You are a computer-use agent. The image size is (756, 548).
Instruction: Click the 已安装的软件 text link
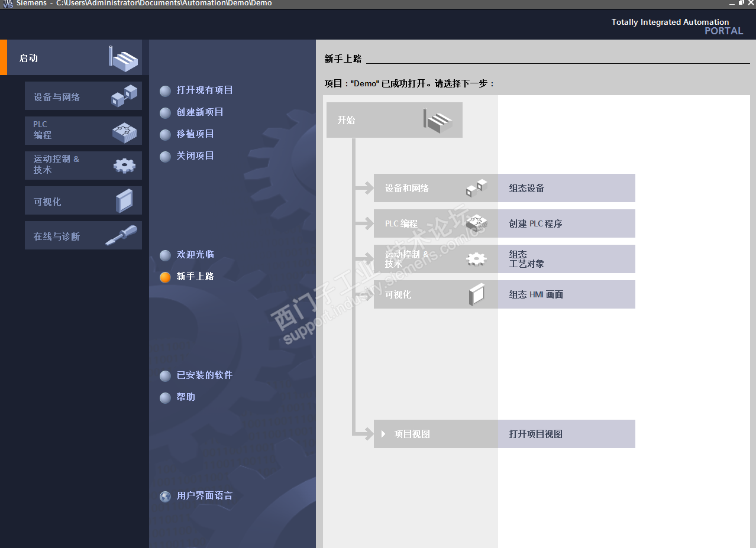coord(205,375)
